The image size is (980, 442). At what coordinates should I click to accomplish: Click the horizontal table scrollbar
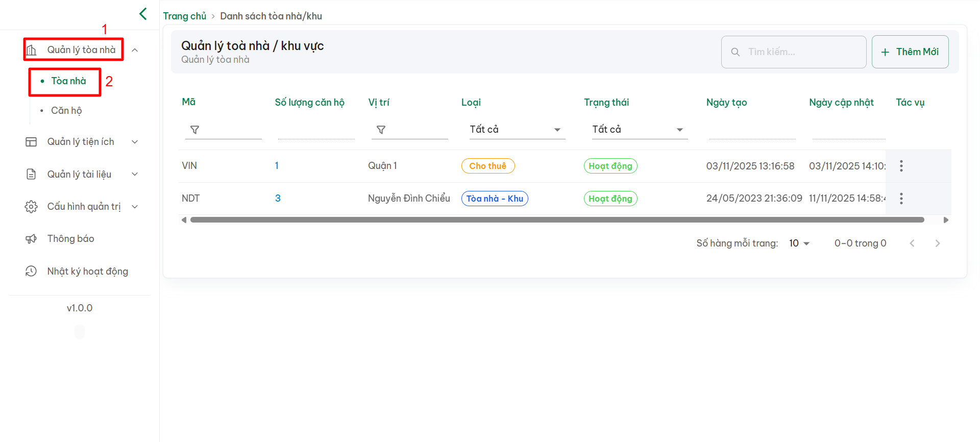point(556,220)
